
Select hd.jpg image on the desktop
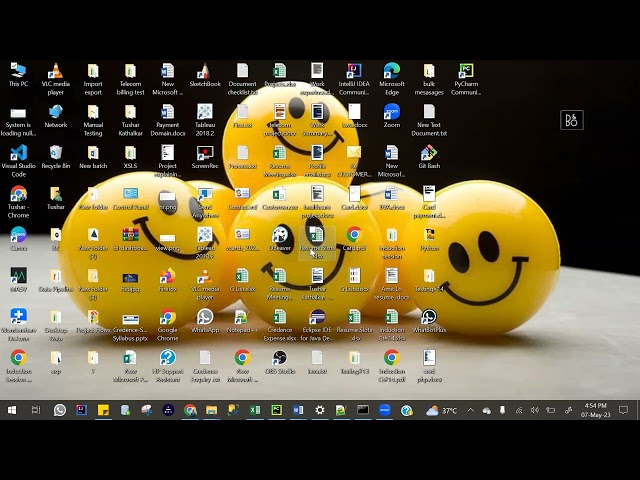[x=131, y=280]
